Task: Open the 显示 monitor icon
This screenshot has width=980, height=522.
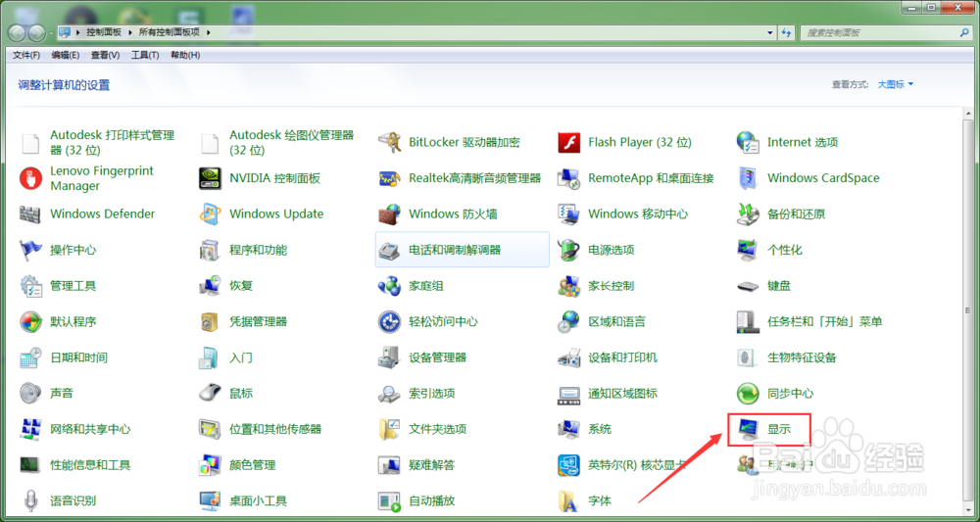Action: pyautogui.click(x=748, y=430)
